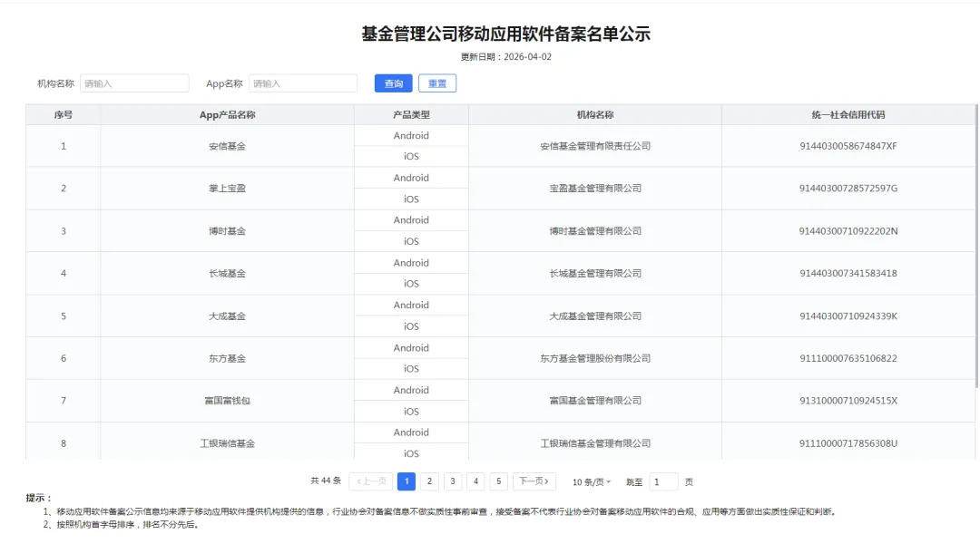Click the 重置 reset button
This screenshot has height=544, width=980.
[436, 83]
